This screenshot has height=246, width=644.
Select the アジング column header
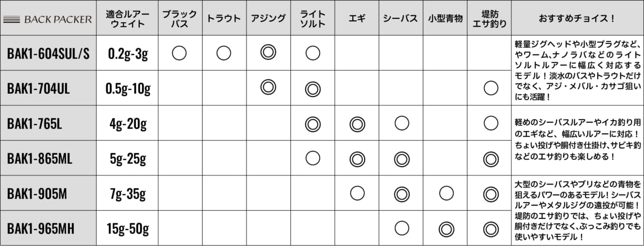(268, 19)
